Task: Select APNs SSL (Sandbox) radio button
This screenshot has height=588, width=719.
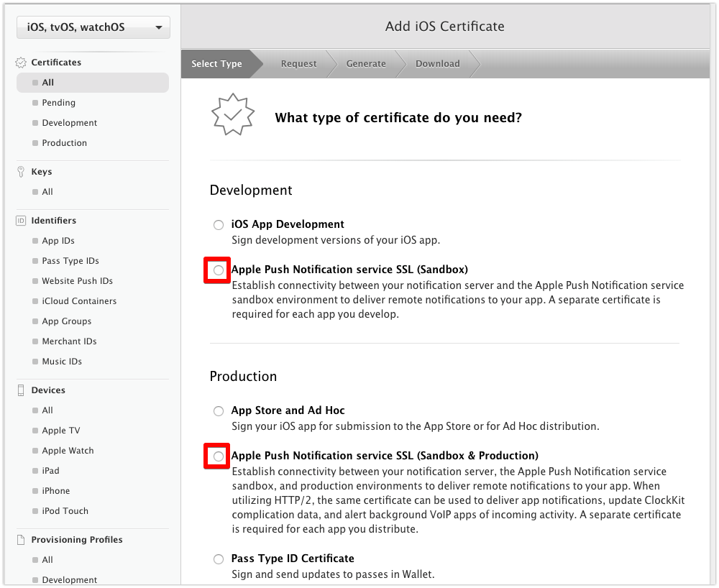Action: point(219,270)
